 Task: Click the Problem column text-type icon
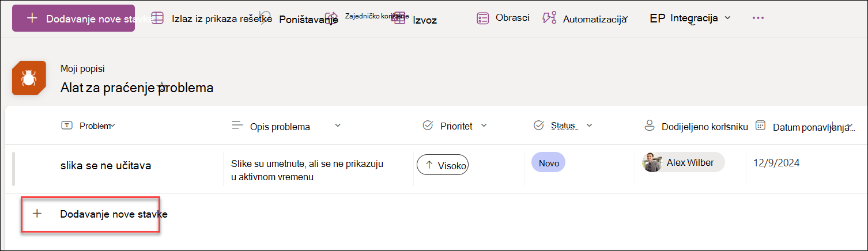(66, 126)
